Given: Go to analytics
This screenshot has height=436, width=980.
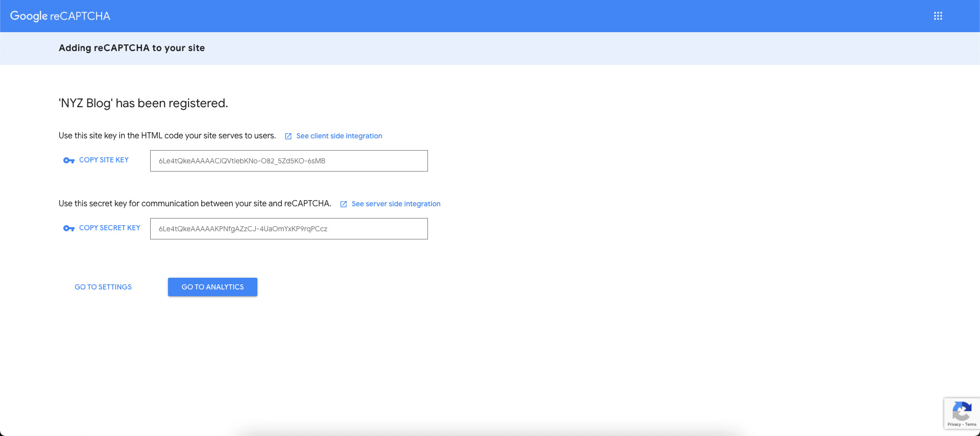Looking at the screenshot, I should click(212, 287).
